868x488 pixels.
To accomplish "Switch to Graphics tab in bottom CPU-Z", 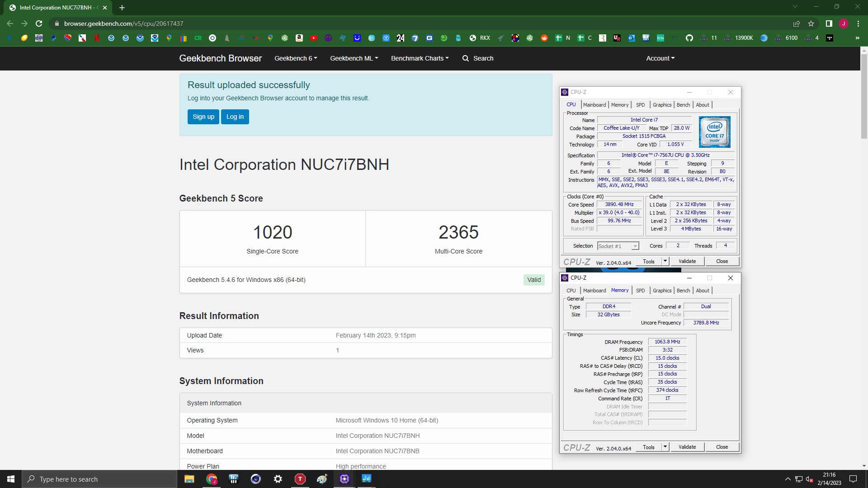I will 662,291.
